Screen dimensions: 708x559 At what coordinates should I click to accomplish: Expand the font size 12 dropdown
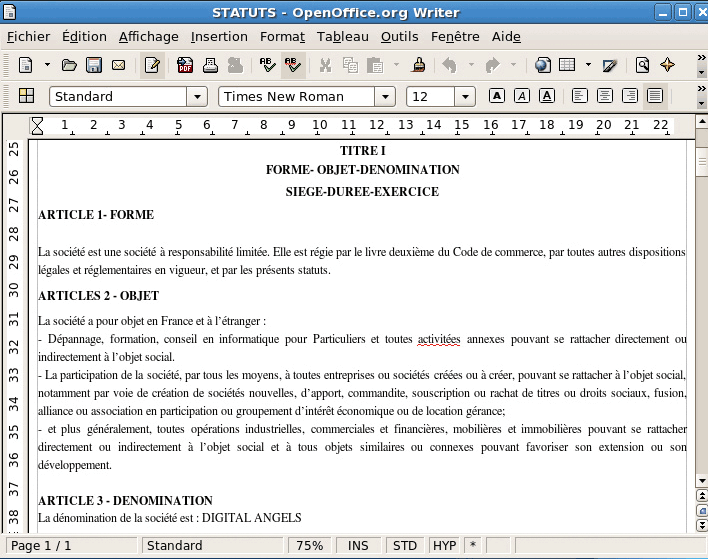pyautogui.click(x=465, y=97)
